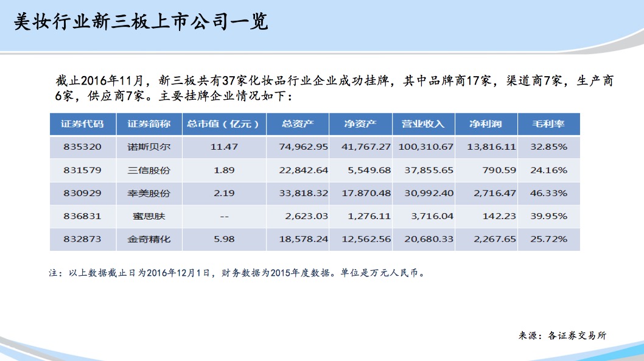Click company name 金奇精化
Viewport: 644px width, 361px height.
click(x=149, y=239)
